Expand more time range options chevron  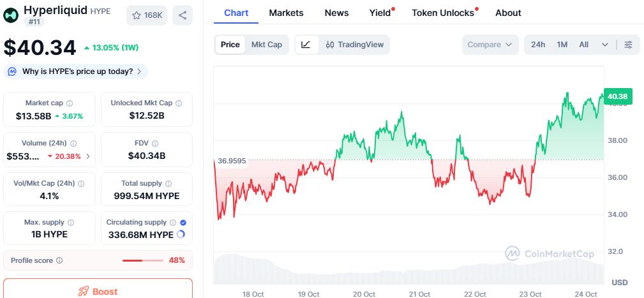(x=605, y=45)
